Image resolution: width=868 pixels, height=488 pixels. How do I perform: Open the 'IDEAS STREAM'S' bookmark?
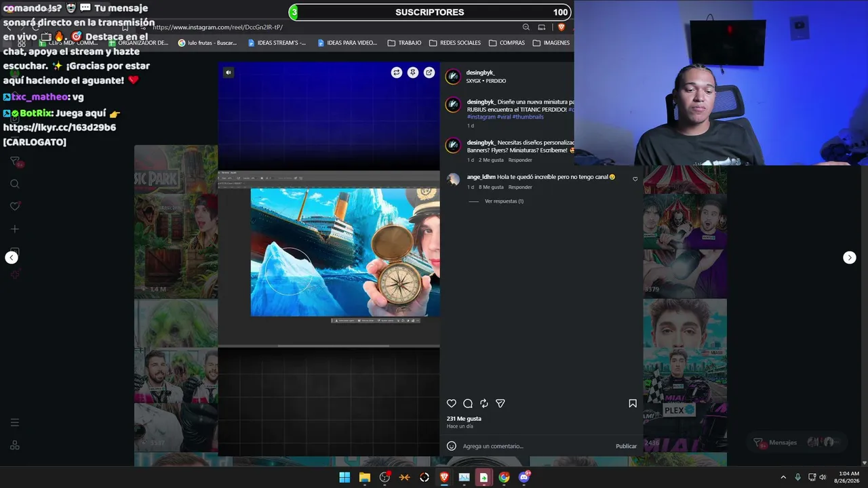277,43
